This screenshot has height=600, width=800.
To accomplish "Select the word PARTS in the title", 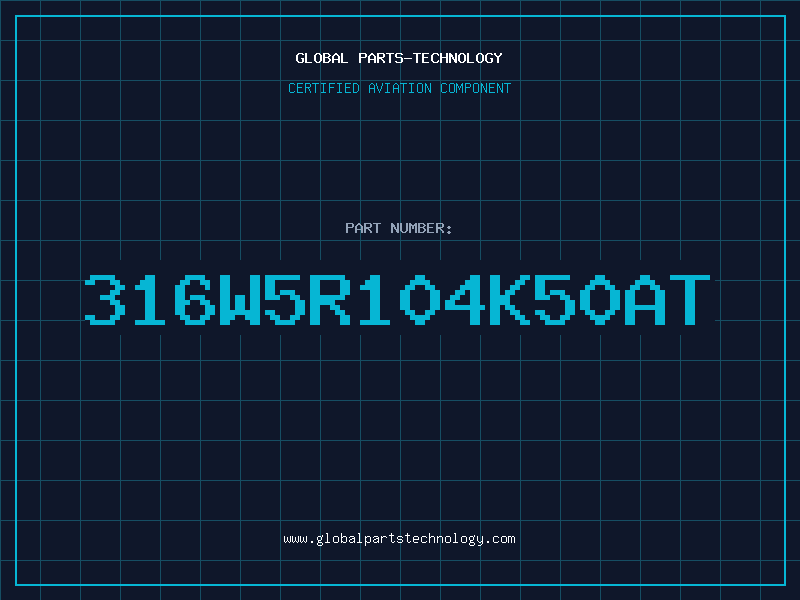I will pyautogui.click(x=382, y=58).
